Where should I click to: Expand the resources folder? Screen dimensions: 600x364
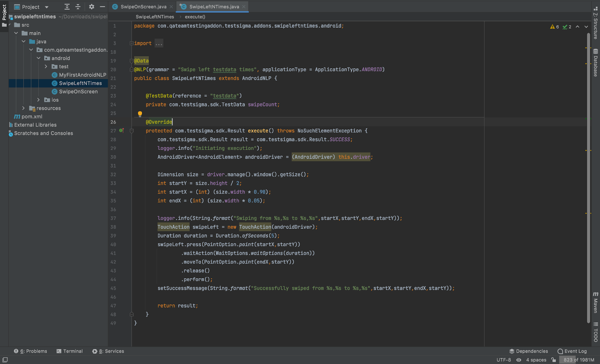click(24, 108)
